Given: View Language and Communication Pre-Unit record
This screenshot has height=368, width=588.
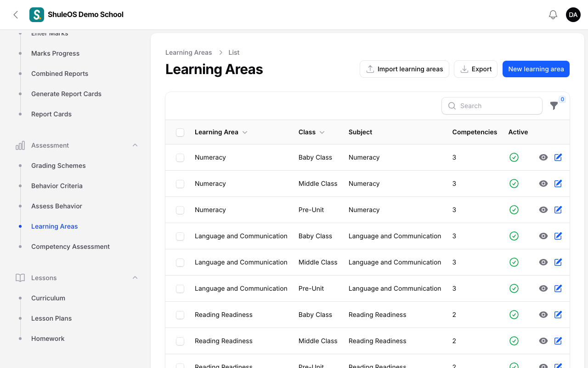Looking at the screenshot, I should [x=543, y=288].
